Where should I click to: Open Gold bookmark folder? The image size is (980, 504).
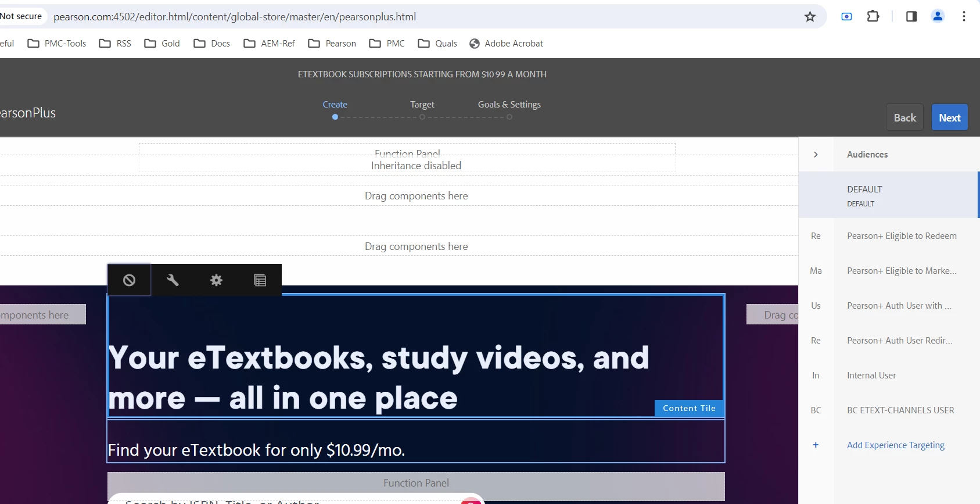coord(162,44)
